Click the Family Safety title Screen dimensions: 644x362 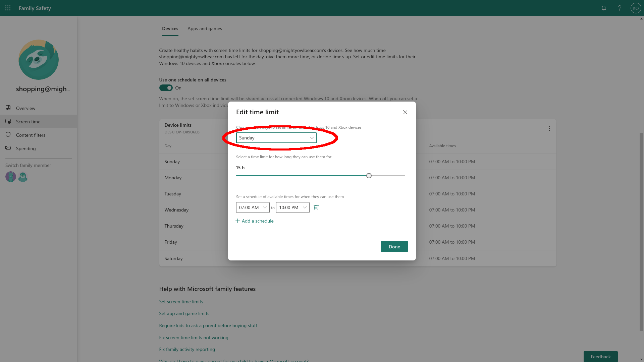tap(35, 8)
